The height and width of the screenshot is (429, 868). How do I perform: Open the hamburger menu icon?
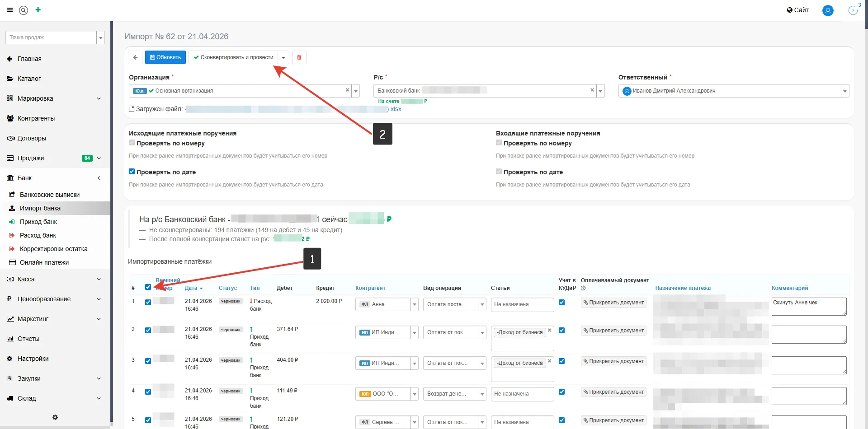[10, 10]
